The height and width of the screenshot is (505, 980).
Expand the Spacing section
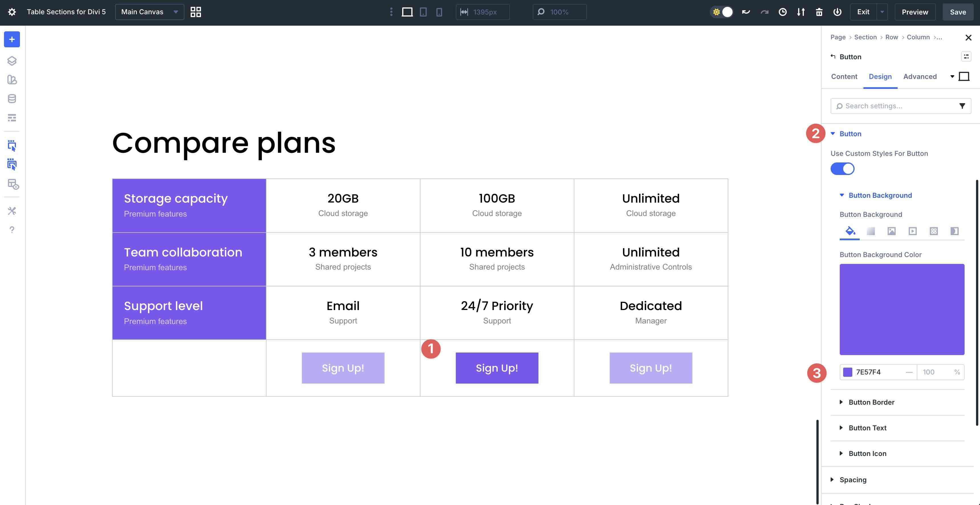pyautogui.click(x=853, y=480)
